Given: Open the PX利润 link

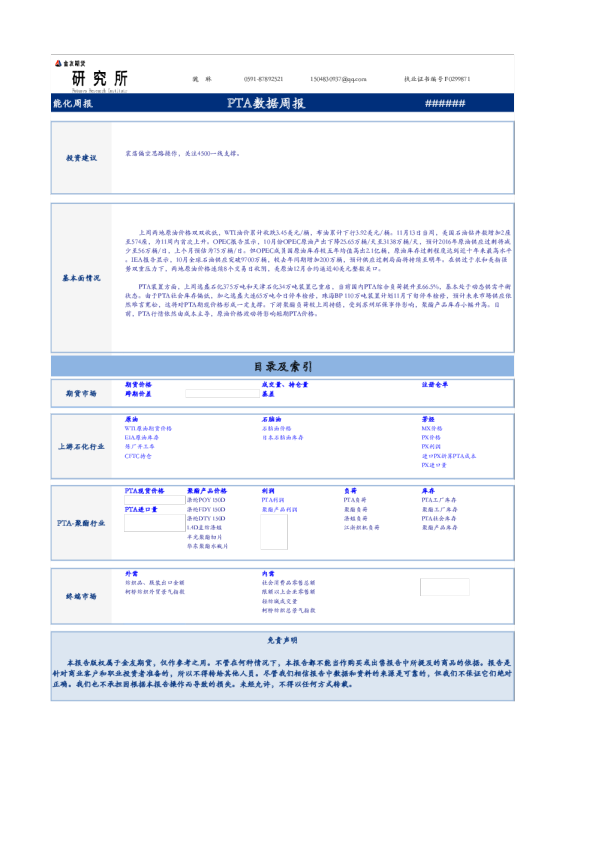Looking at the screenshot, I should 431,447.
